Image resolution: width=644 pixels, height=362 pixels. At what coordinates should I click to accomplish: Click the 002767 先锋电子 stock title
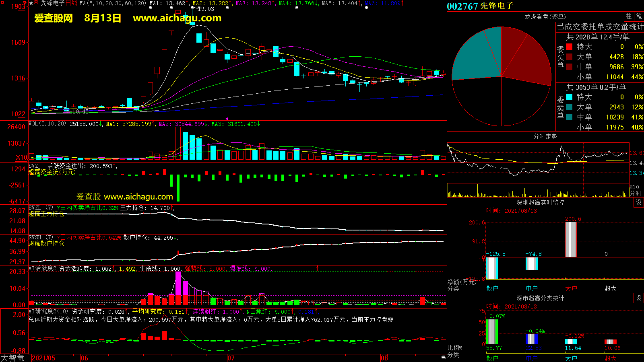click(x=480, y=6)
